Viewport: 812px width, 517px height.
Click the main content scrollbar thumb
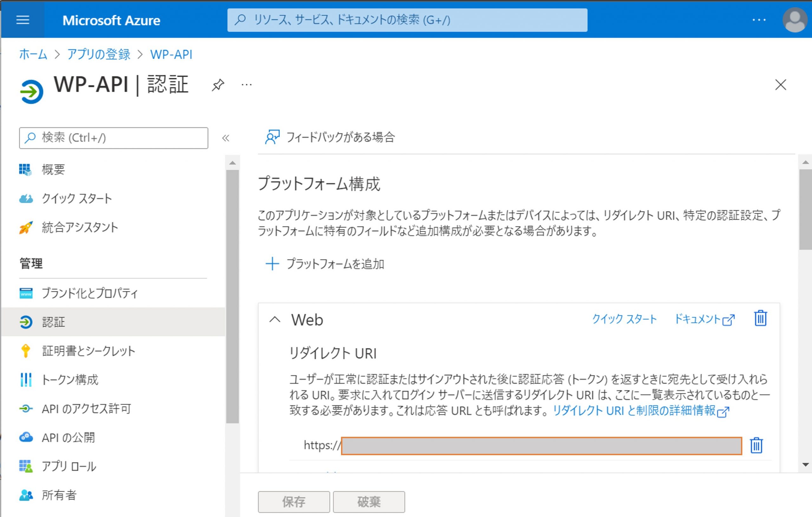click(806, 209)
